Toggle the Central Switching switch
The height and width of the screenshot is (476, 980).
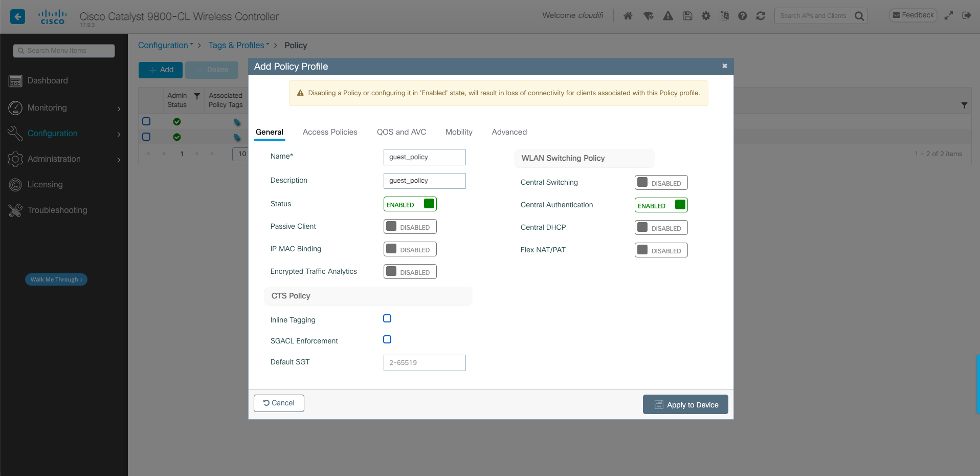[661, 183]
